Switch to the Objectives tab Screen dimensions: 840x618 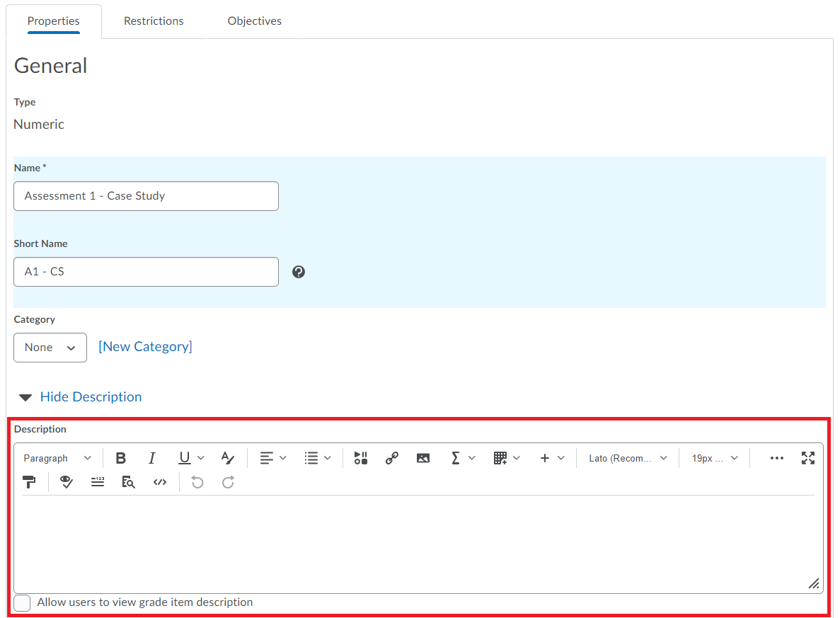click(x=254, y=21)
